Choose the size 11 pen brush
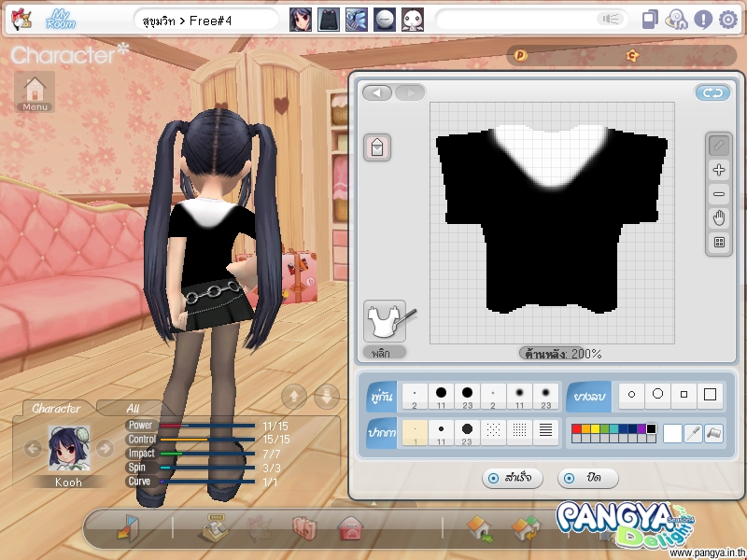Viewport: 747px width, 560px height. (441, 433)
